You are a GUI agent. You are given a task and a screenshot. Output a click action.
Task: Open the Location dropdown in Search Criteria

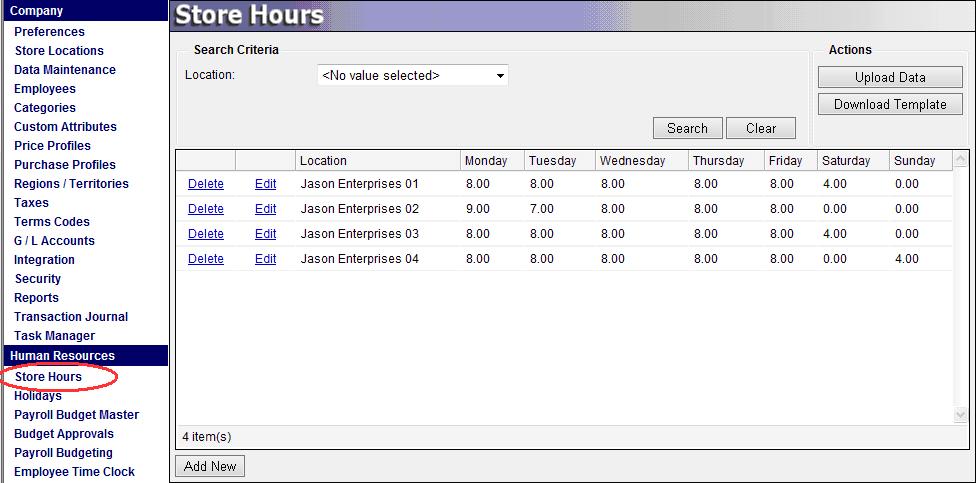(412, 75)
